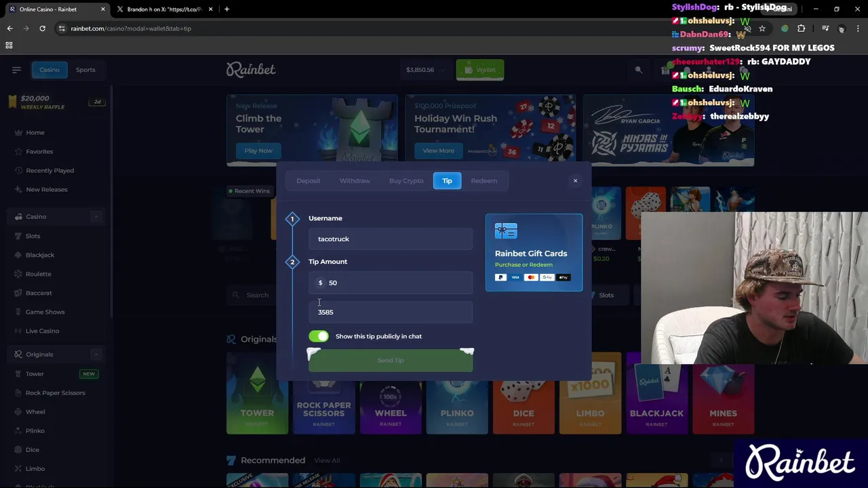Open Blackjack in the sidebar
Screen dimensions: 868x488
tap(39, 255)
